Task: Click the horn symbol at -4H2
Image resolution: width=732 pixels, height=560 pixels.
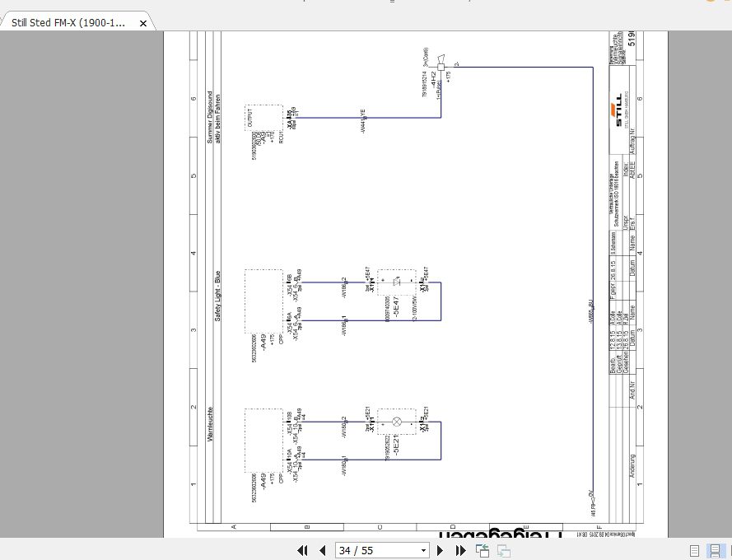Action: [x=441, y=63]
